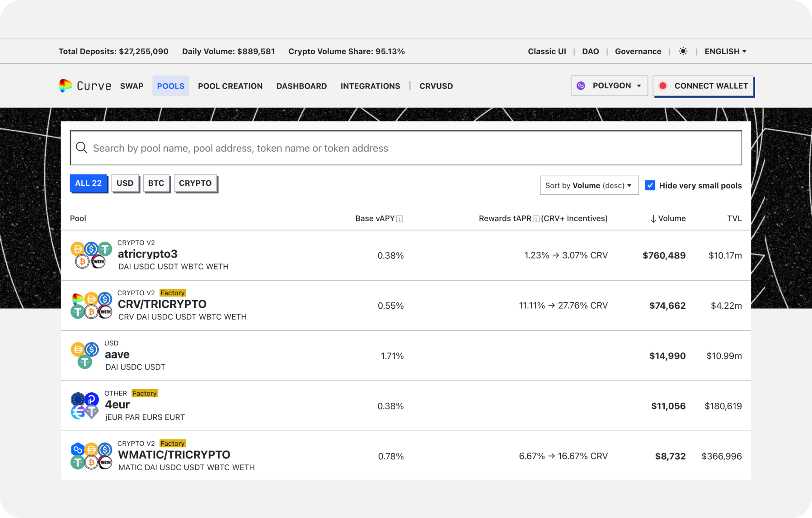
Task: Focus the pool search field
Action: (x=406, y=148)
